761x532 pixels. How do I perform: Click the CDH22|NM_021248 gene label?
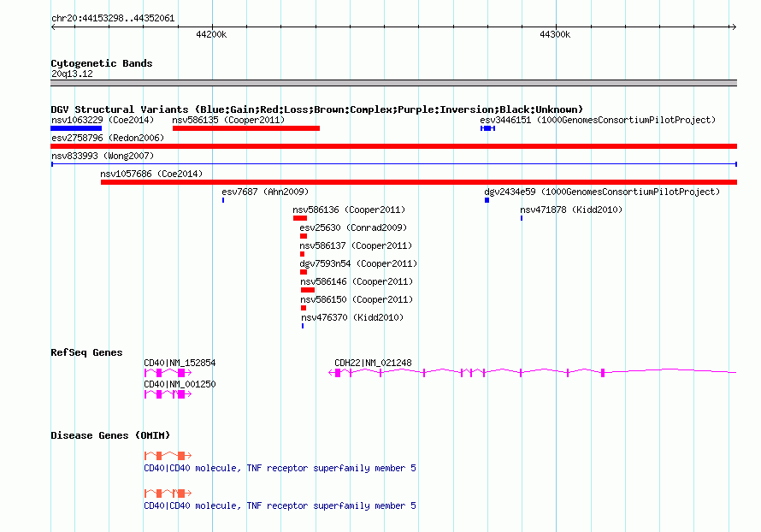tap(373, 363)
